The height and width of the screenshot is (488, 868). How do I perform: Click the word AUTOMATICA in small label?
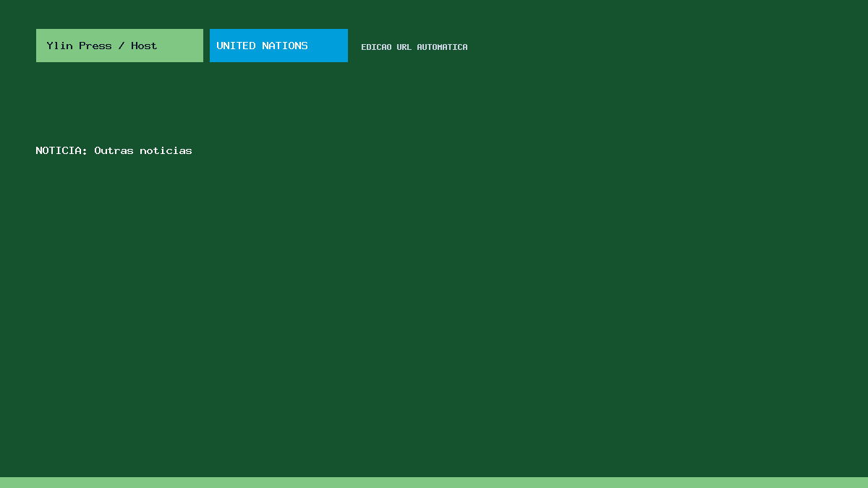[x=442, y=47]
